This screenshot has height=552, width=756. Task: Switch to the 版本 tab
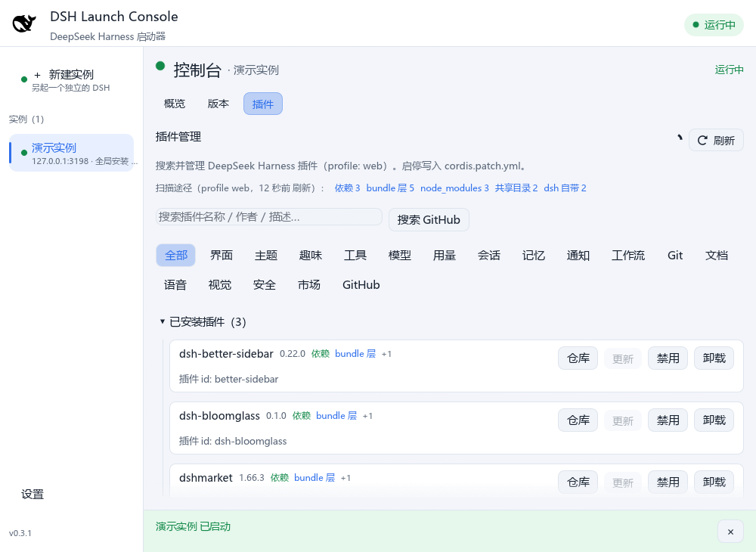click(x=218, y=104)
